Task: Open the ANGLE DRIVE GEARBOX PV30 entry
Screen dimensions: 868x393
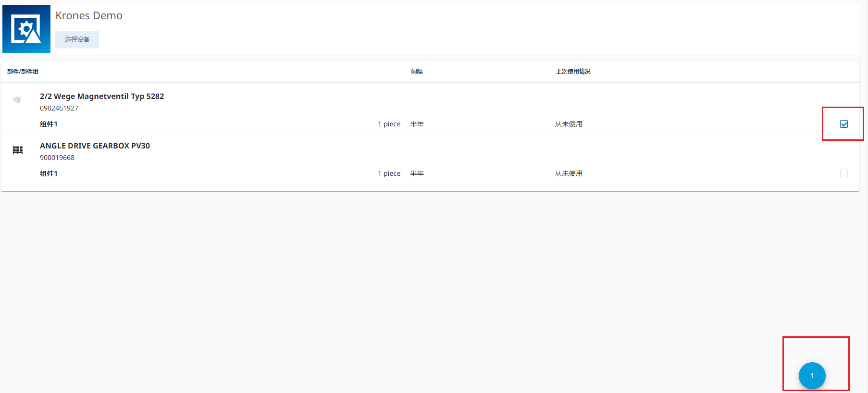Action: click(x=95, y=146)
